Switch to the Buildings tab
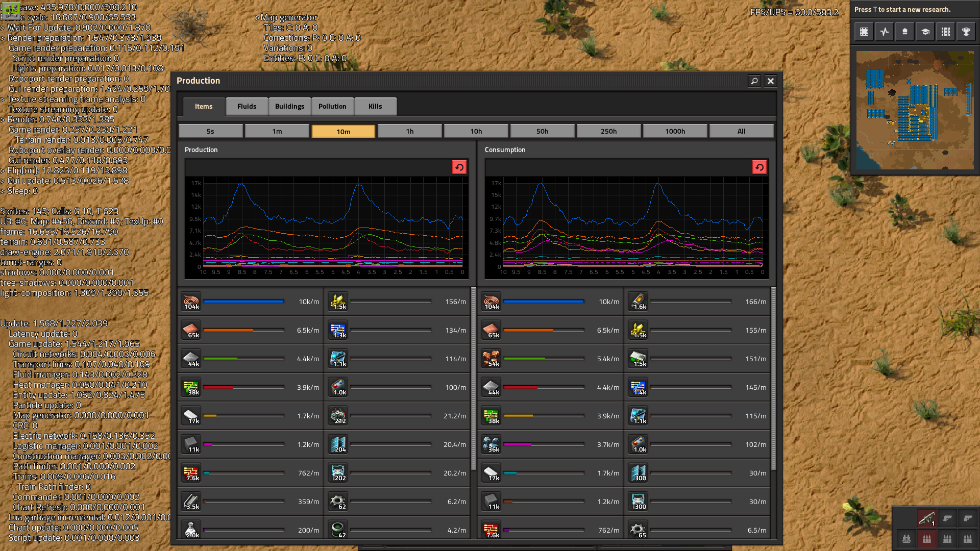 [289, 106]
